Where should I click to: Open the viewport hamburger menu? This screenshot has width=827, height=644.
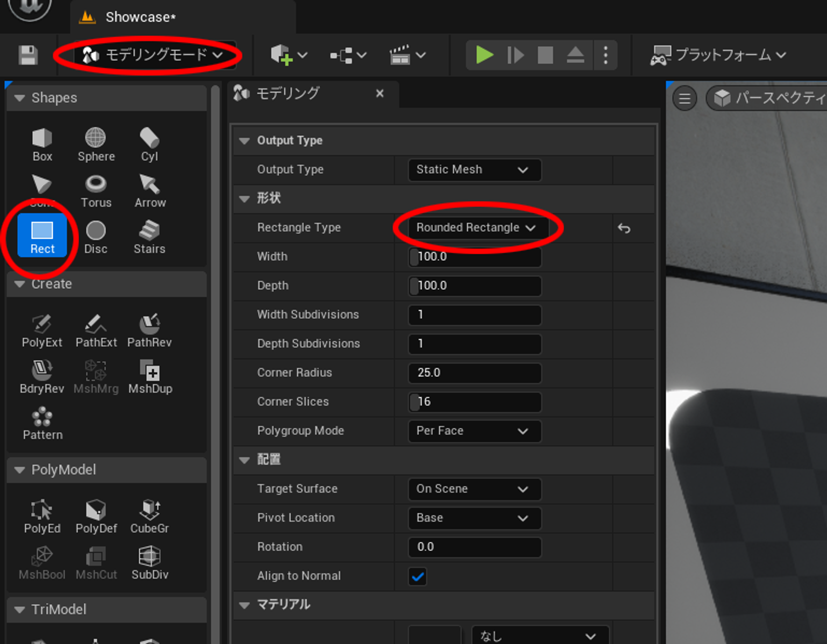685,98
